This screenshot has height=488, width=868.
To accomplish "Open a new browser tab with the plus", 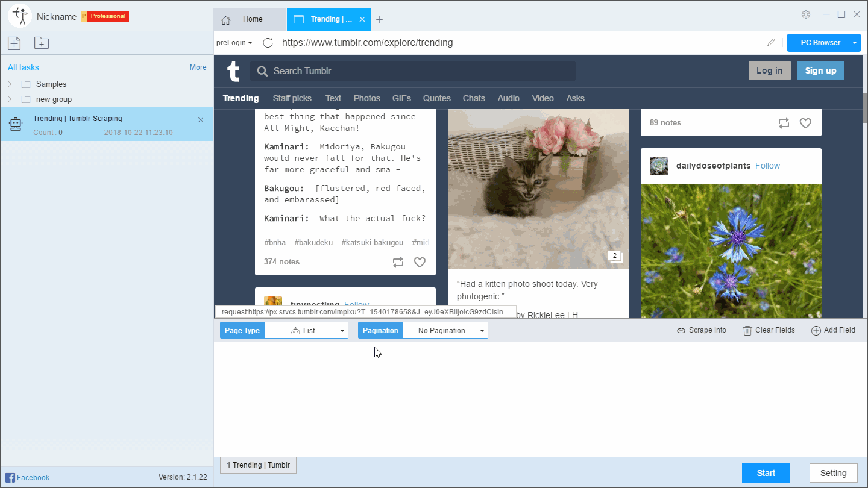I will coord(379,19).
